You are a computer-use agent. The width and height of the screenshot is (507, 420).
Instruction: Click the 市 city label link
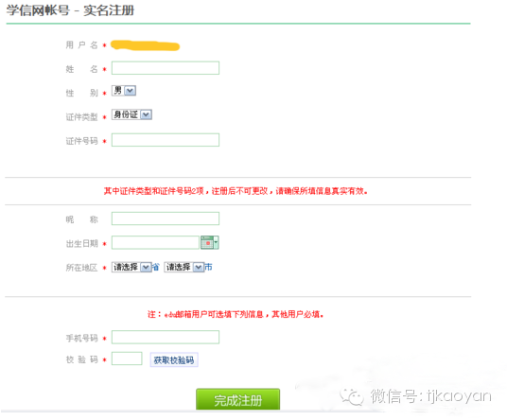pyautogui.click(x=208, y=267)
